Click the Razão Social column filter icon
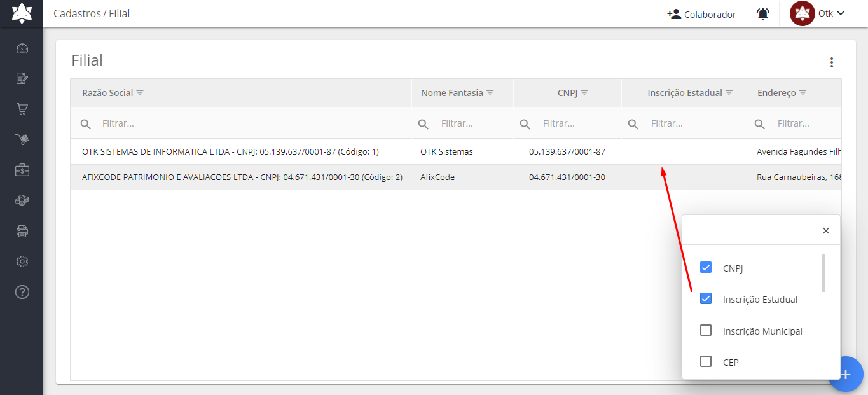868x395 pixels. point(140,93)
